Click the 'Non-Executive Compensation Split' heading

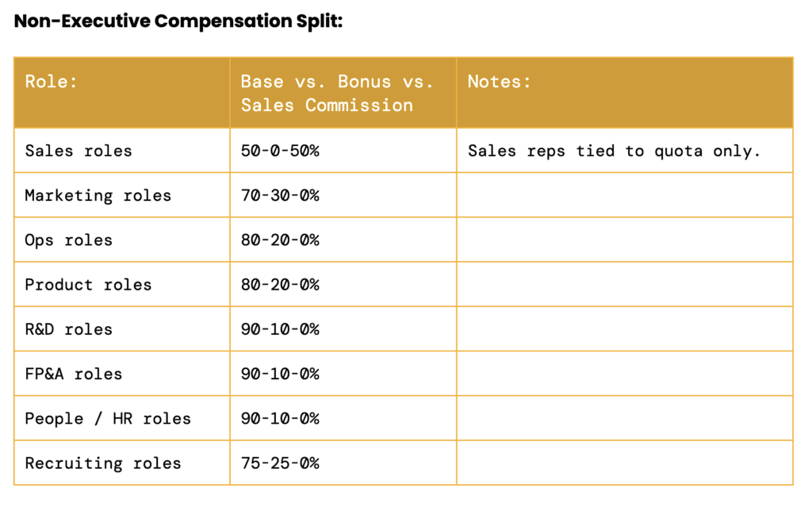tap(178, 21)
